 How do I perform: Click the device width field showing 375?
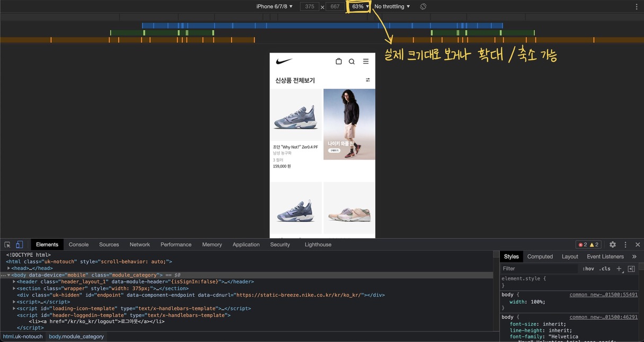point(310,7)
